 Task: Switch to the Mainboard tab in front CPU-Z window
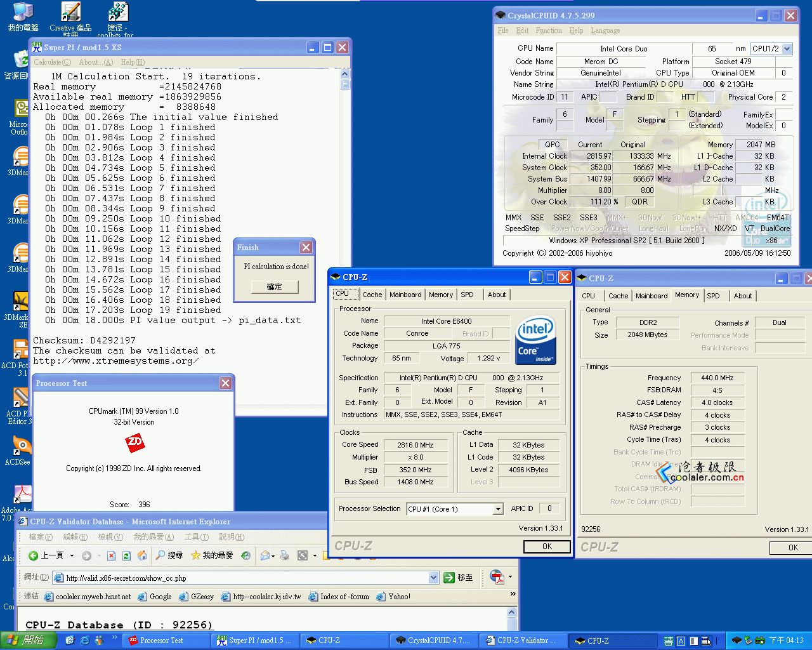(x=405, y=295)
